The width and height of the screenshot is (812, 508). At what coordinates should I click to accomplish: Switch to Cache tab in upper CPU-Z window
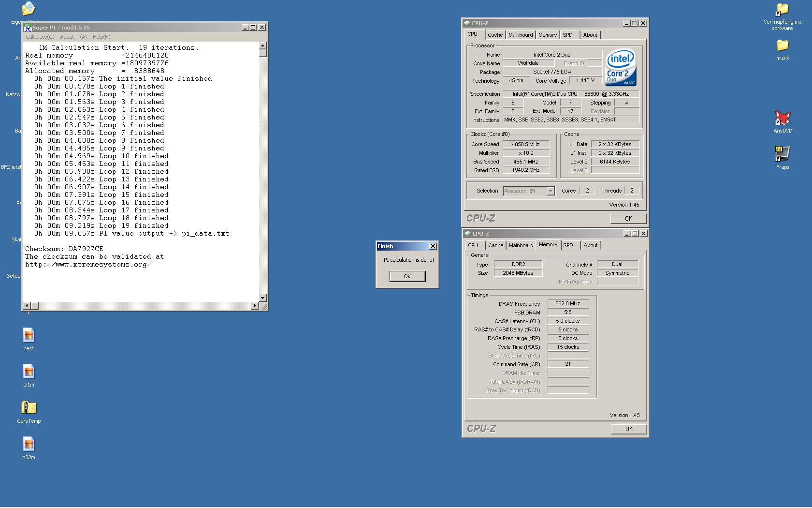(x=495, y=35)
